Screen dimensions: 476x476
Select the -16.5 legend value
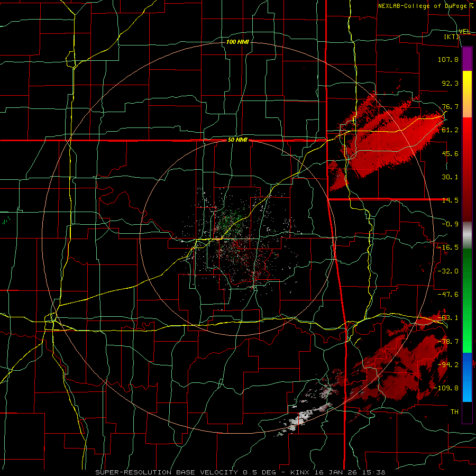(448, 248)
